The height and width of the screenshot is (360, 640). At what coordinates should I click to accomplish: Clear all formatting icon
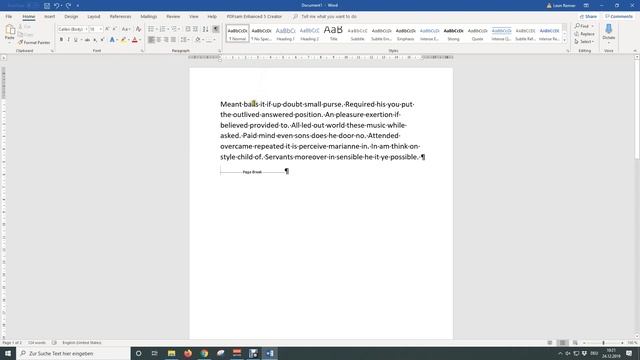(138, 29)
